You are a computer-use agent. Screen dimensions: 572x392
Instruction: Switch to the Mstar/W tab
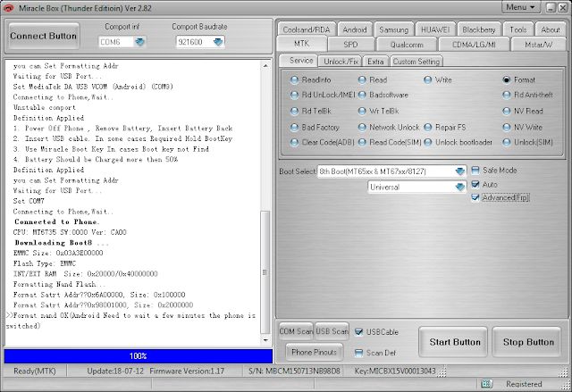tap(538, 45)
